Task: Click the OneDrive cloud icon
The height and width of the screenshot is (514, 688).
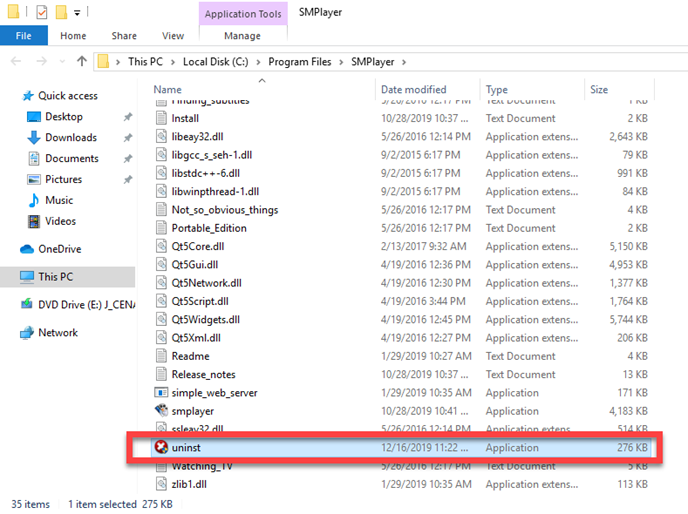Action: pyautogui.click(x=27, y=249)
